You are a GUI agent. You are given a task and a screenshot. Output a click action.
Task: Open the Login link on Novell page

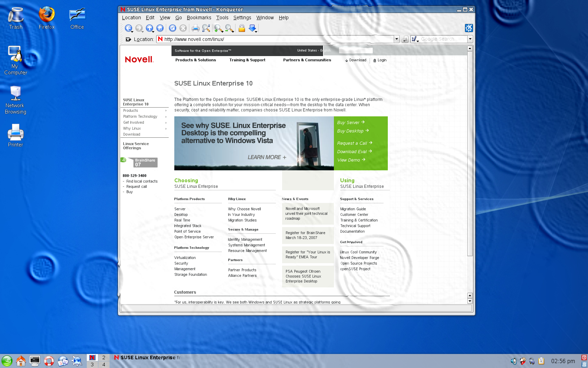coord(380,60)
